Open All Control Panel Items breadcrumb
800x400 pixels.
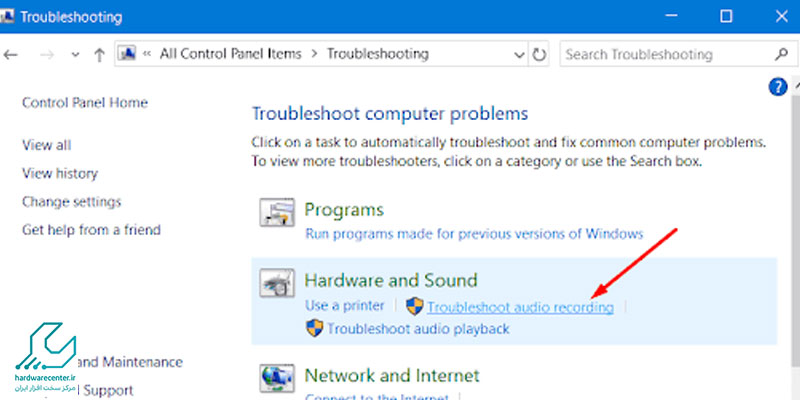231,54
